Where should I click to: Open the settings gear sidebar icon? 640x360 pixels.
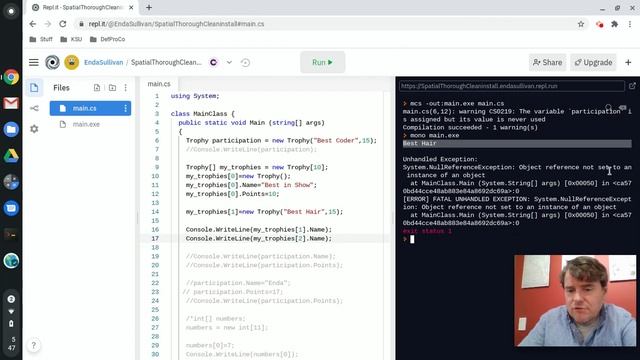(34, 129)
